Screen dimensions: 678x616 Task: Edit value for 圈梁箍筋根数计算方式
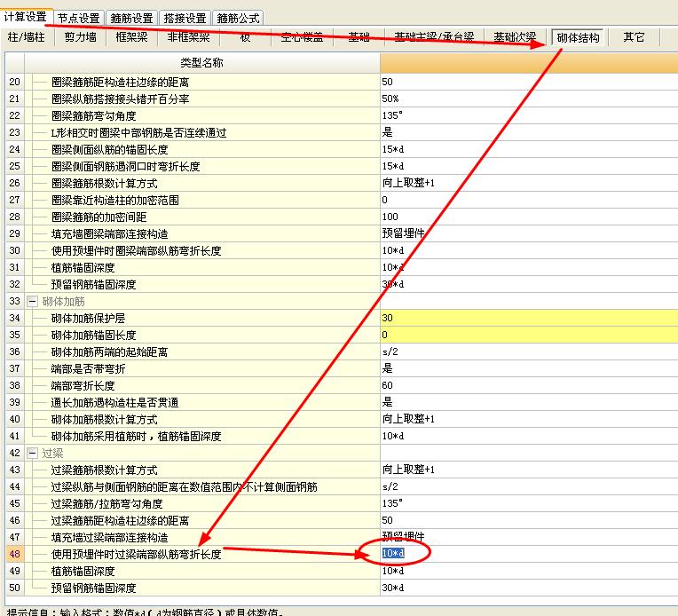click(529, 183)
